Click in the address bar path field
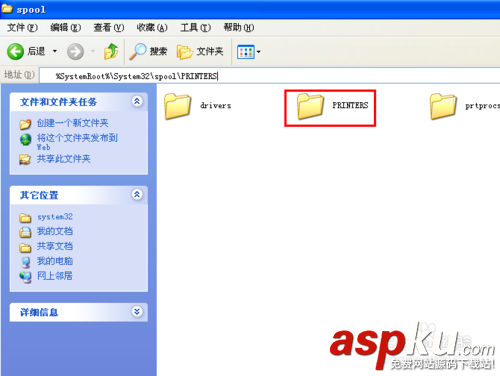This screenshot has height=376, width=500. (269, 76)
